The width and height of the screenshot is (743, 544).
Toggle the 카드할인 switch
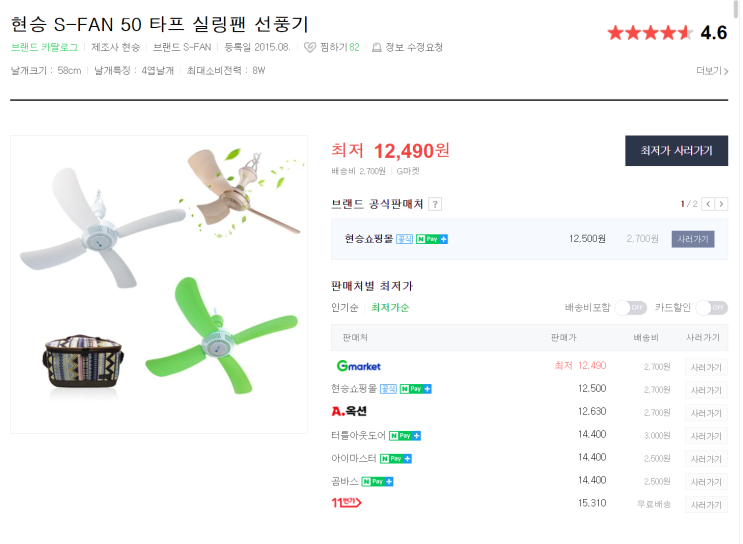click(711, 307)
